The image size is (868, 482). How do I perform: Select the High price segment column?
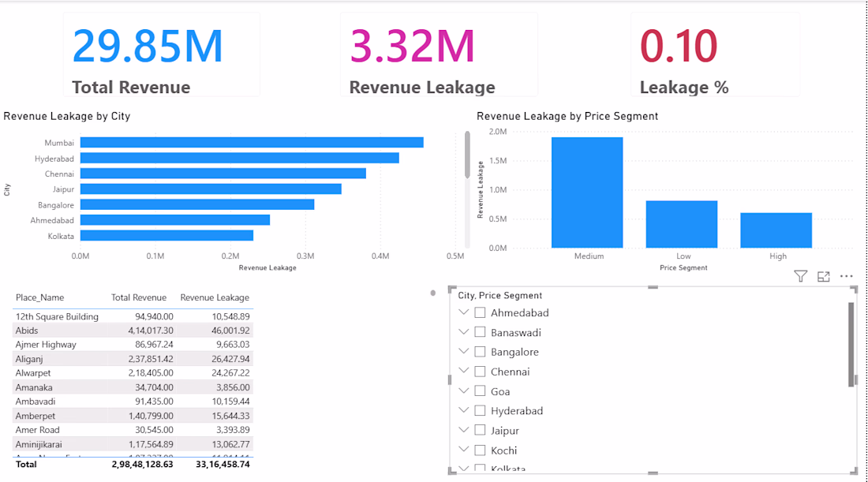coord(776,230)
